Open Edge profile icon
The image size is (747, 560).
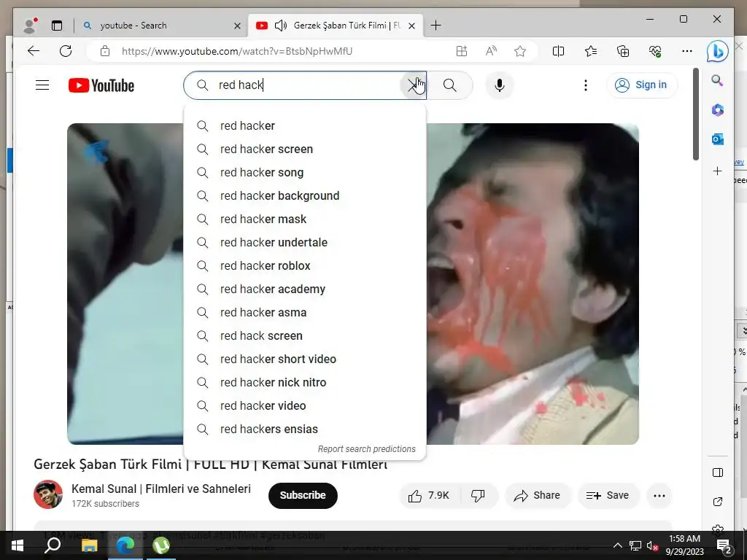[x=31, y=26]
